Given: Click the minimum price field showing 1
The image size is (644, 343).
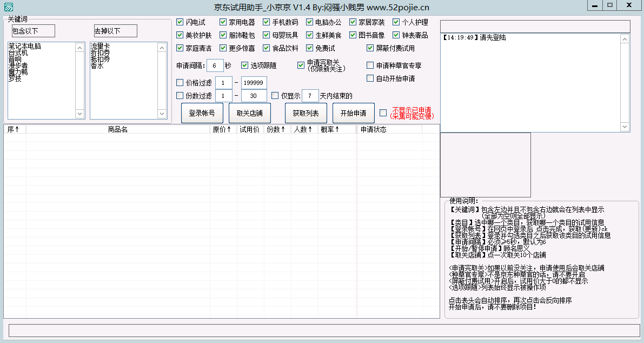Looking at the screenshot, I should click(x=223, y=83).
